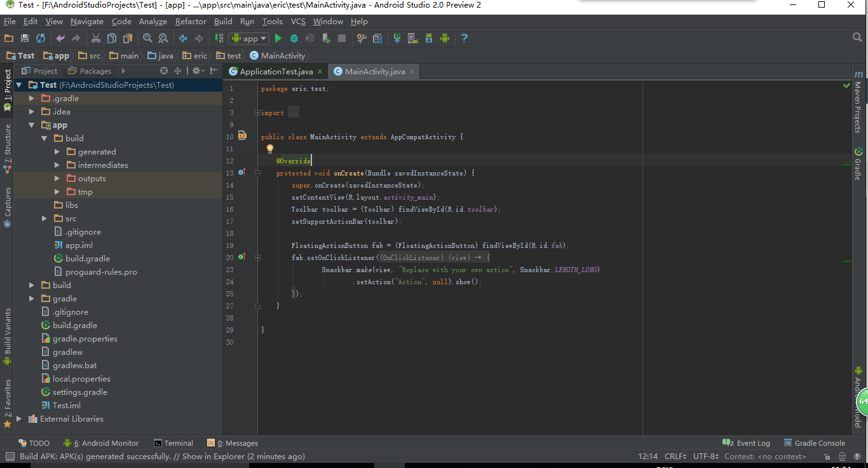Select settings.gradle file
Image resolution: width=868 pixels, height=468 pixels.
(74, 392)
